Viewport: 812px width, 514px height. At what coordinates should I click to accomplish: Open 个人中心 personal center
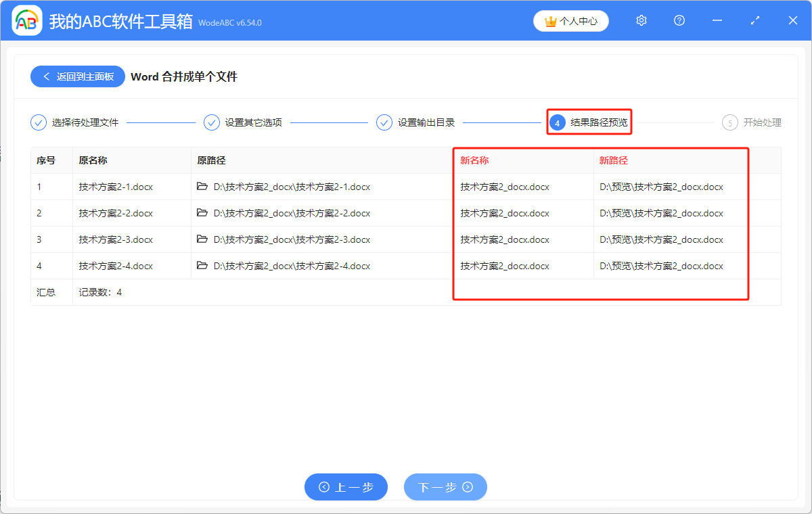570,21
